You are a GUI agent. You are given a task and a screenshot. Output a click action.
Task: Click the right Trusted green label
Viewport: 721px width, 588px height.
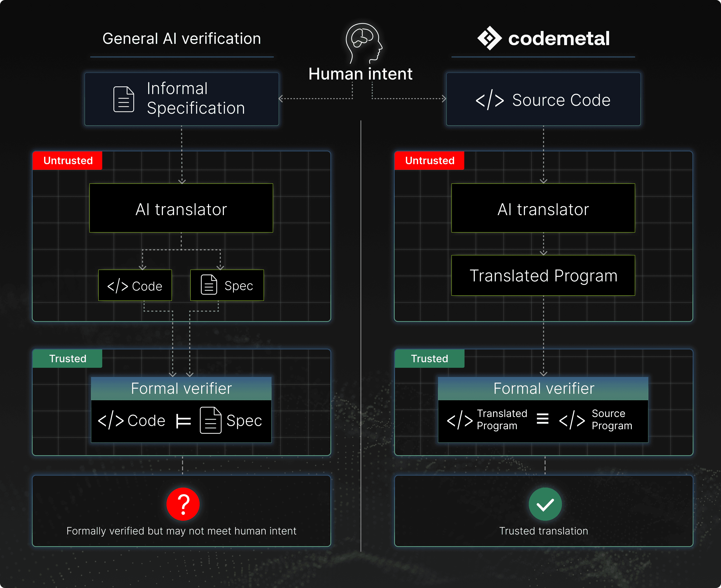(x=429, y=358)
